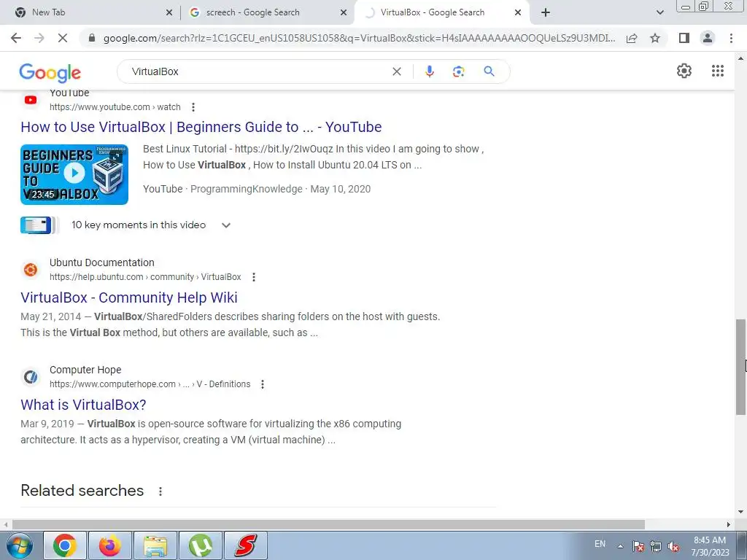Click the YouTube favicon icon
The height and width of the screenshot is (560, 747).
[x=31, y=100]
